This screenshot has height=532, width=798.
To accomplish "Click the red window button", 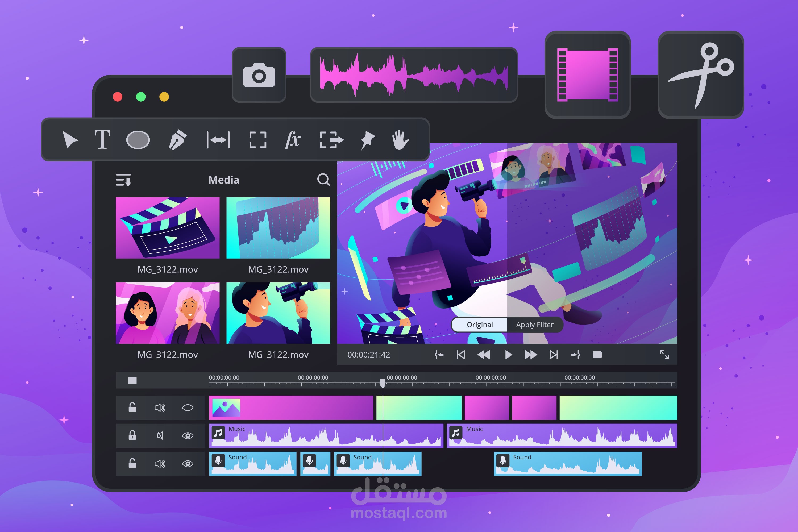I will coord(118,97).
